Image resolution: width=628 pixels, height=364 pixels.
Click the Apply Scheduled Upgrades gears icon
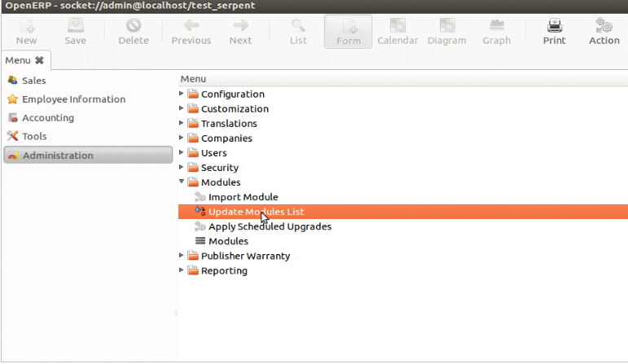[x=200, y=226]
